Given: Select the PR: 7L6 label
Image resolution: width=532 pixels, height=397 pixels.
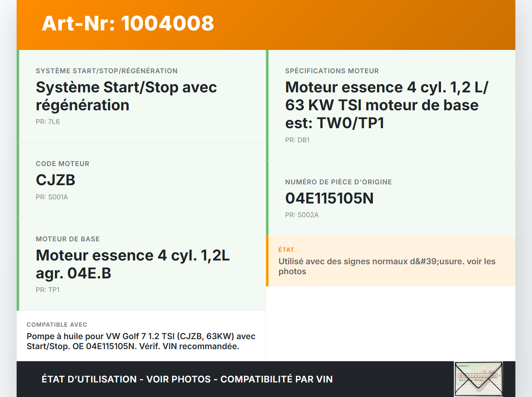Looking at the screenshot, I should (47, 122).
